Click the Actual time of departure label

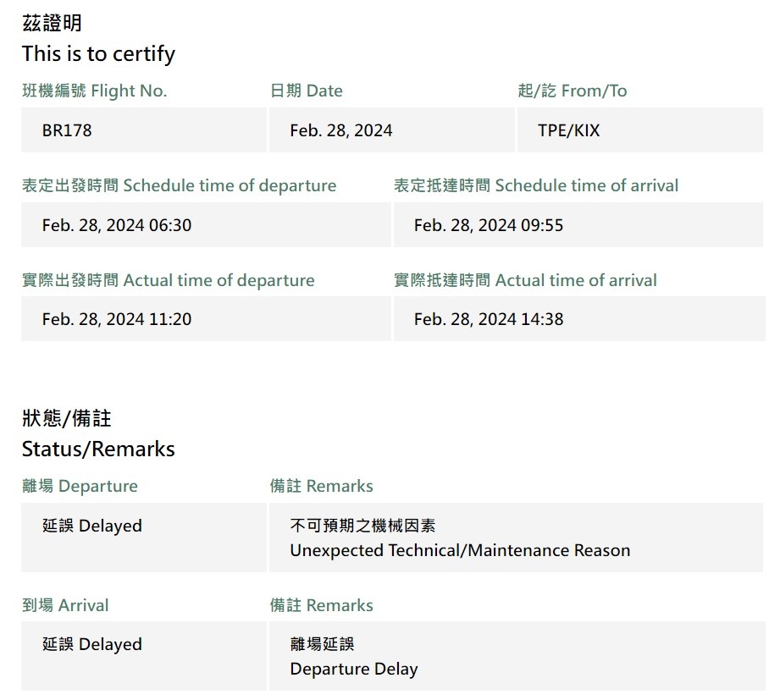(x=169, y=280)
